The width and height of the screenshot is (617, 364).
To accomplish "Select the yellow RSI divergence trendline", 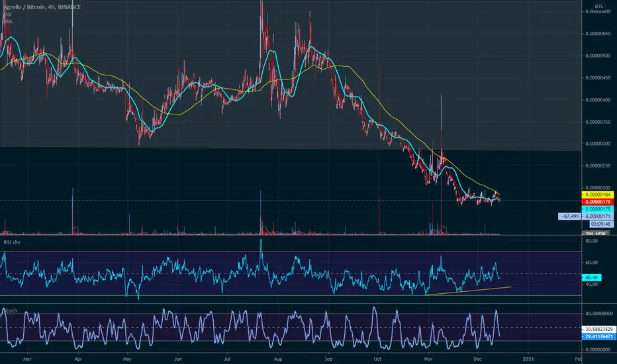I will (468, 291).
